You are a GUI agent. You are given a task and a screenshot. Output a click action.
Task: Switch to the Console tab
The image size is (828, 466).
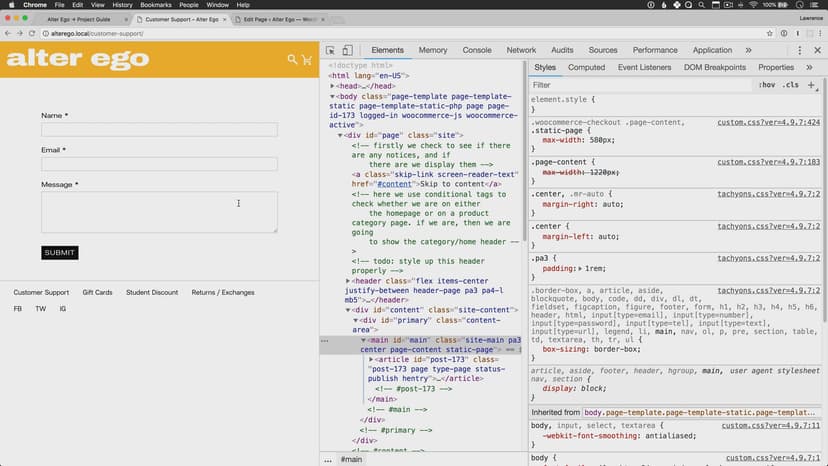pos(476,50)
